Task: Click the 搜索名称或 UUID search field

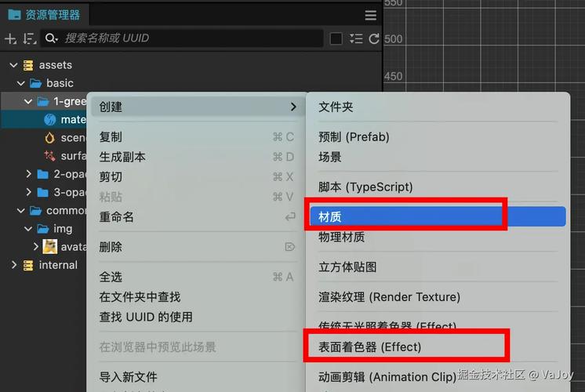Action: point(188,38)
